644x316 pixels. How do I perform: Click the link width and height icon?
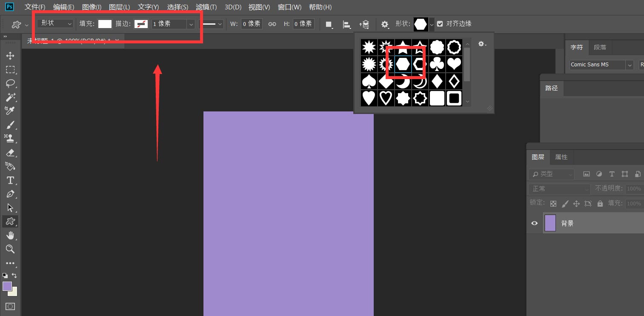coord(272,24)
